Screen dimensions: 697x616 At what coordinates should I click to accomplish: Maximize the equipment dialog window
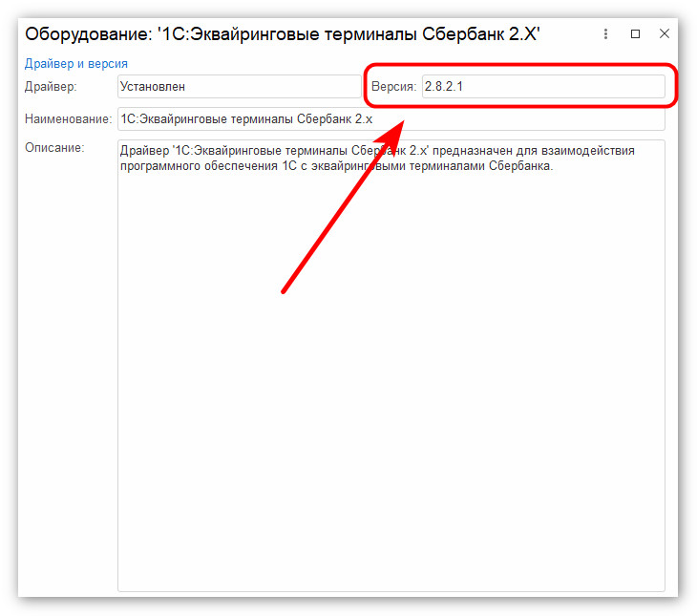[x=635, y=33]
